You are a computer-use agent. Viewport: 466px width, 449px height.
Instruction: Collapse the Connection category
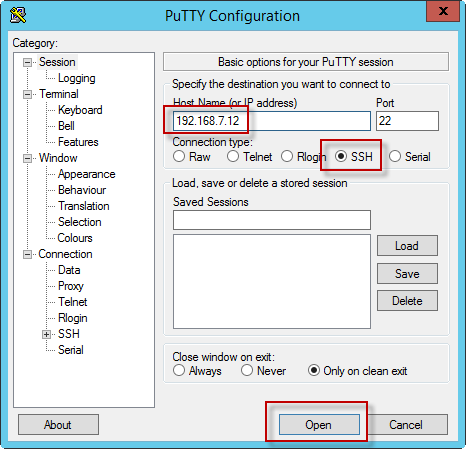pos(27,254)
